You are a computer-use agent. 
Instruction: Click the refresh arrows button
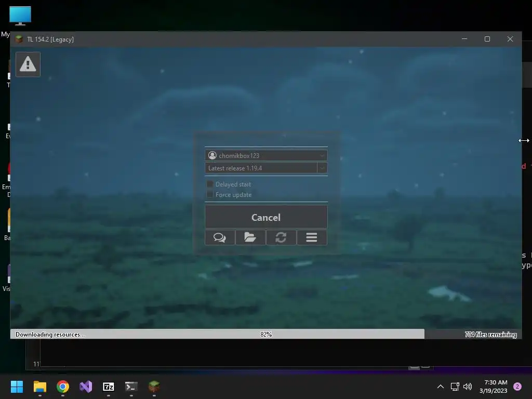point(281,237)
